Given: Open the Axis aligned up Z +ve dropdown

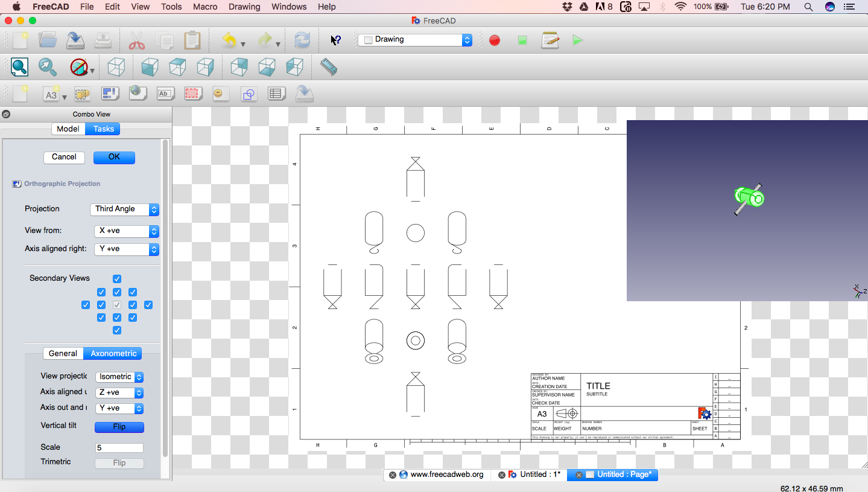Looking at the screenshot, I should 119,392.
